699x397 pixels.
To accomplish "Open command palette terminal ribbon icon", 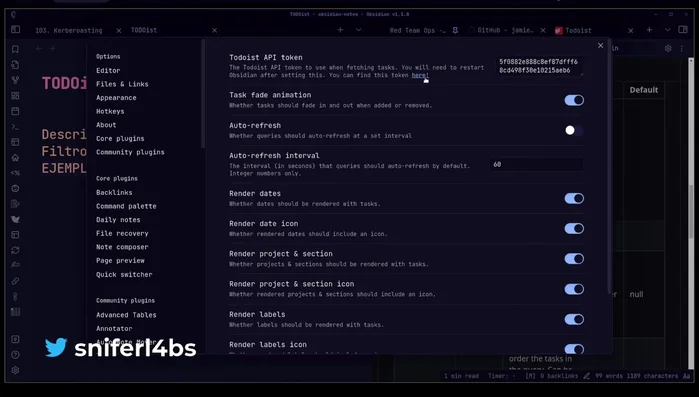I will (15, 127).
